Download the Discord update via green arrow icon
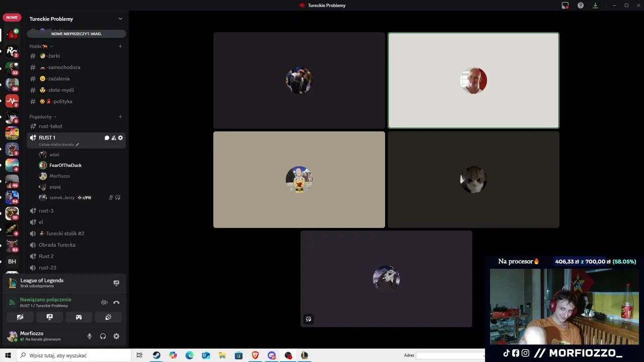 pos(595,6)
